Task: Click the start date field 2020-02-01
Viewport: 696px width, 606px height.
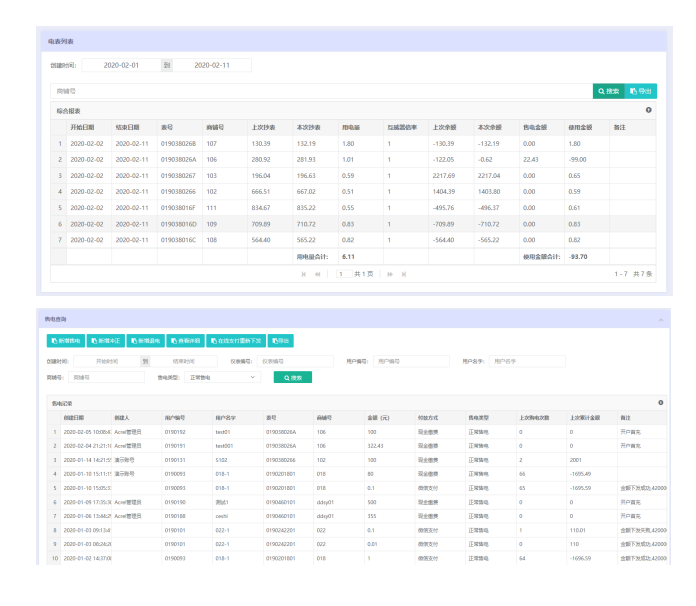Action: click(121, 65)
